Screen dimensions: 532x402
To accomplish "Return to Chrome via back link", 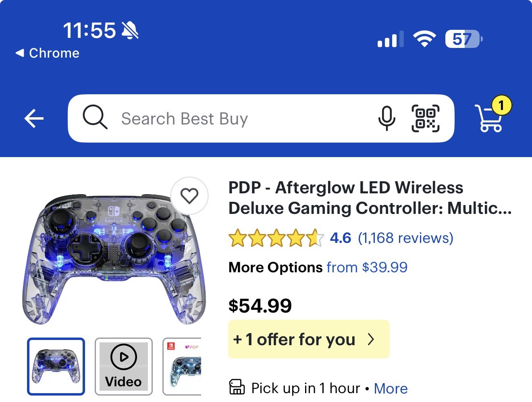I will pos(48,53).
